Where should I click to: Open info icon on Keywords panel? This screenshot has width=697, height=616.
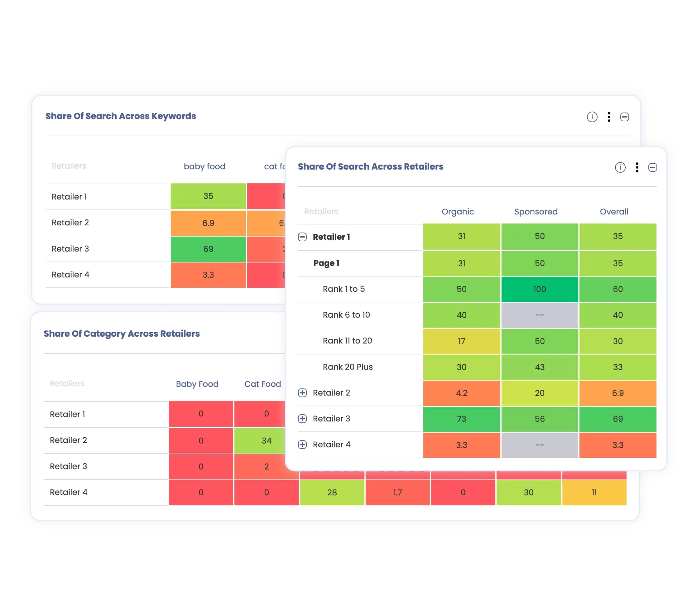pos(592,117)
